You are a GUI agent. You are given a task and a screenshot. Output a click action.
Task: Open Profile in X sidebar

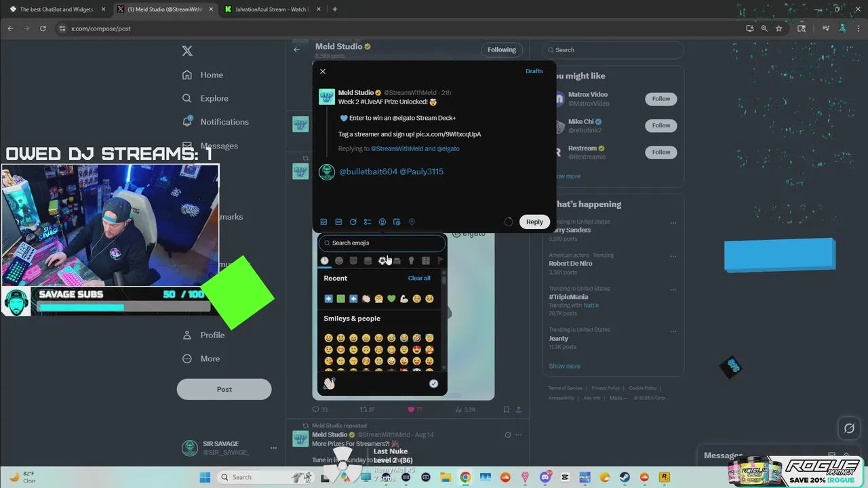tap(203, 335)
